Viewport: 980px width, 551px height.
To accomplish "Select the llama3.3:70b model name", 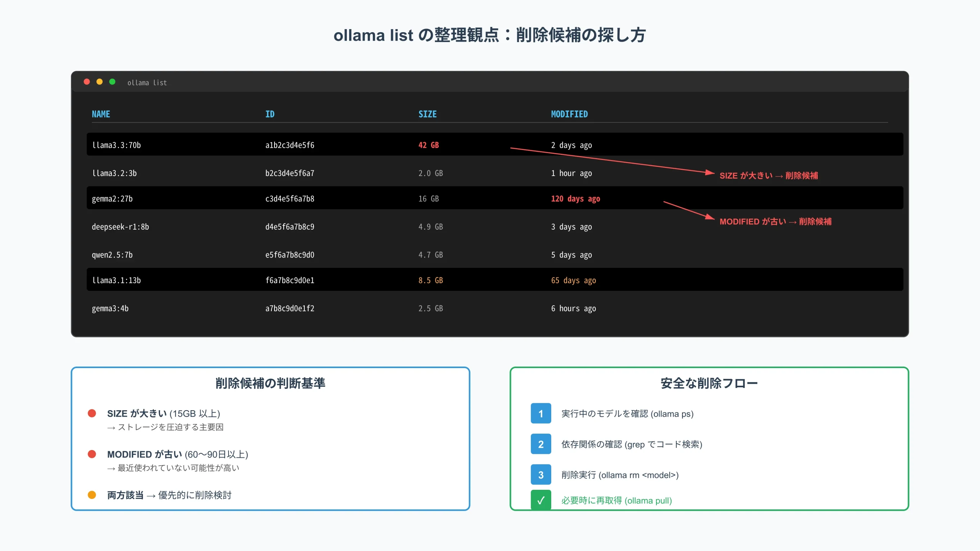I will 116,145.
